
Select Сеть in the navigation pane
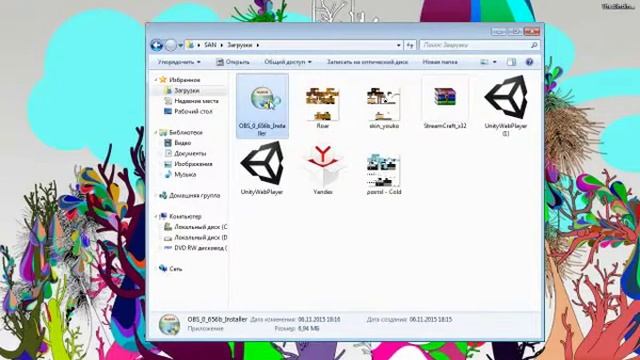tap(176, 269)
